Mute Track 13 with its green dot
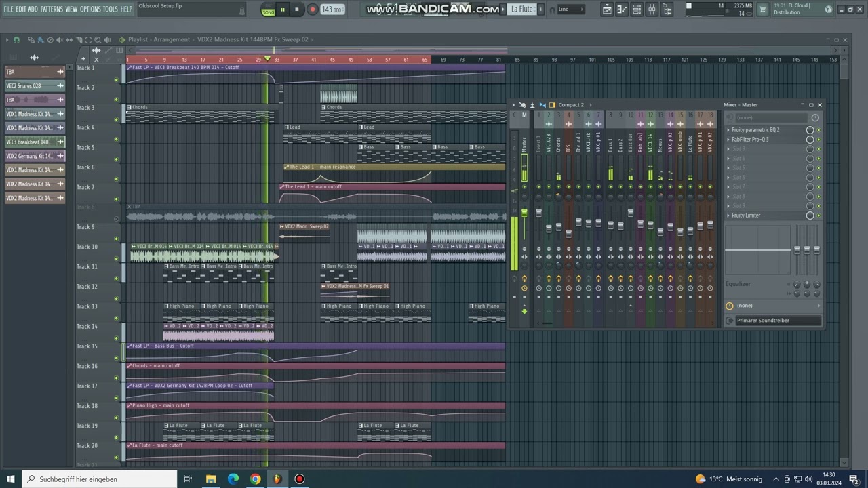 coord(116,319)
